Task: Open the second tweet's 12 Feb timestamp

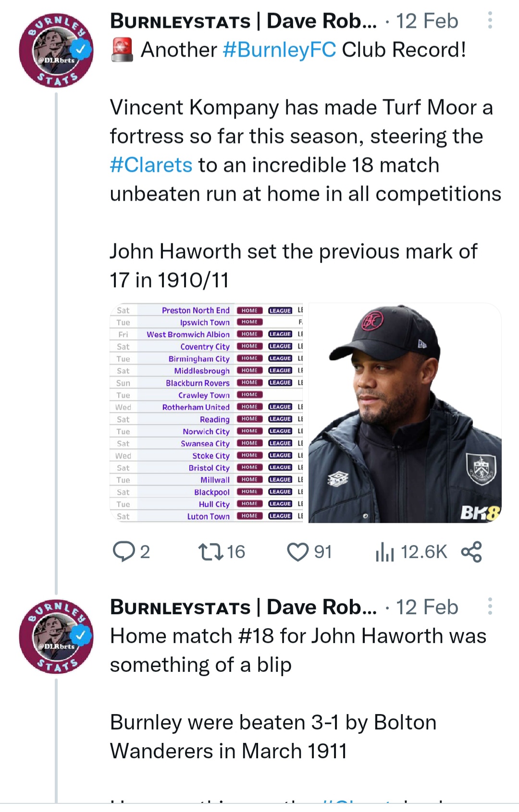Action: [x=427, y=607]
